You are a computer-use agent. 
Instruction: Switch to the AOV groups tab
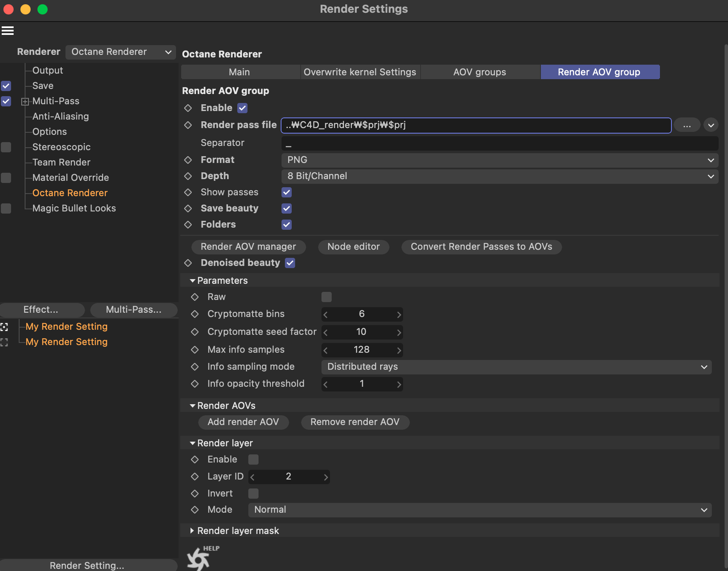click(480, 72)
